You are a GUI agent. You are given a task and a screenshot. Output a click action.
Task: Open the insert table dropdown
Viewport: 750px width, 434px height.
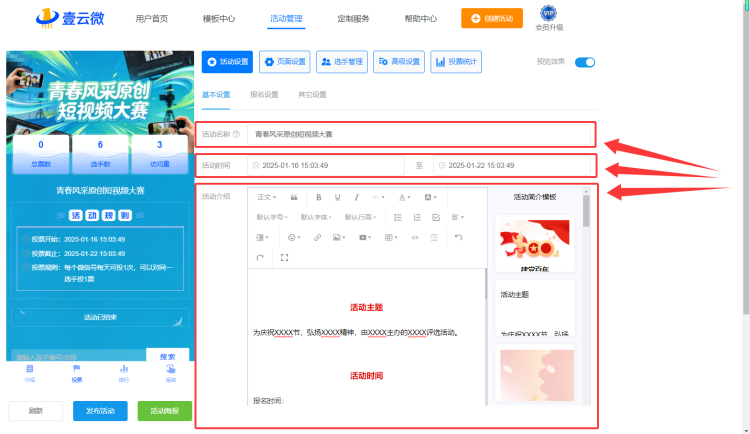[391, 237]
